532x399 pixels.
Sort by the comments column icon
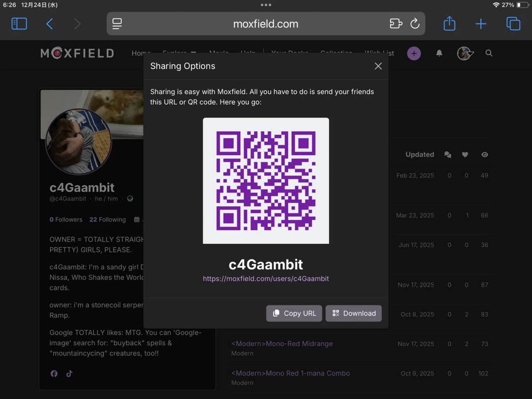448,155
